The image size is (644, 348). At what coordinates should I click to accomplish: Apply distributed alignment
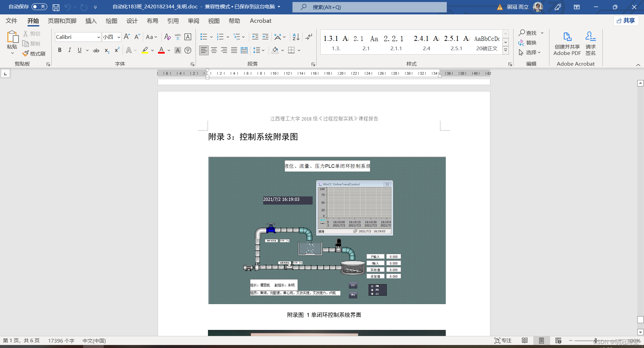pos(244,50)
